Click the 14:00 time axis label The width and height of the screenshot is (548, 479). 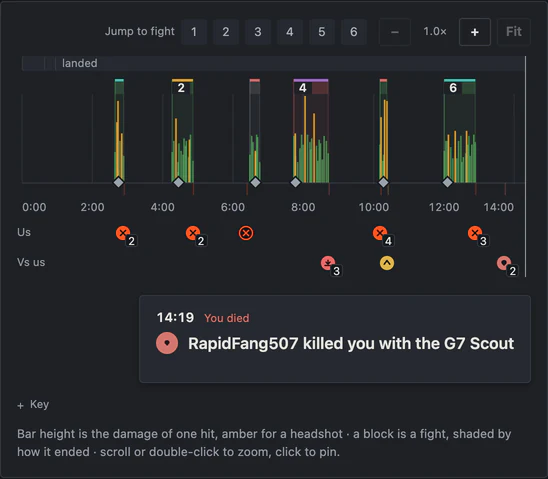tap(498, 207)
